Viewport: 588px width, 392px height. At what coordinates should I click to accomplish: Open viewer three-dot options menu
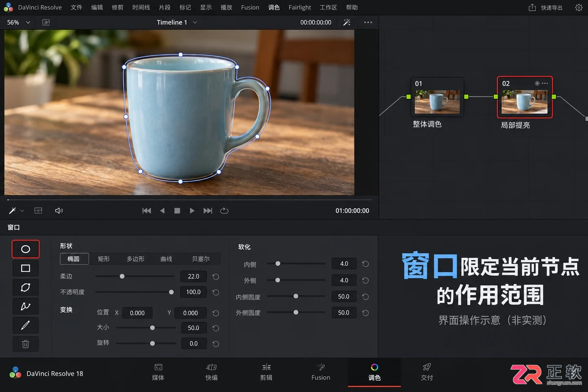(x=368, y=22)
